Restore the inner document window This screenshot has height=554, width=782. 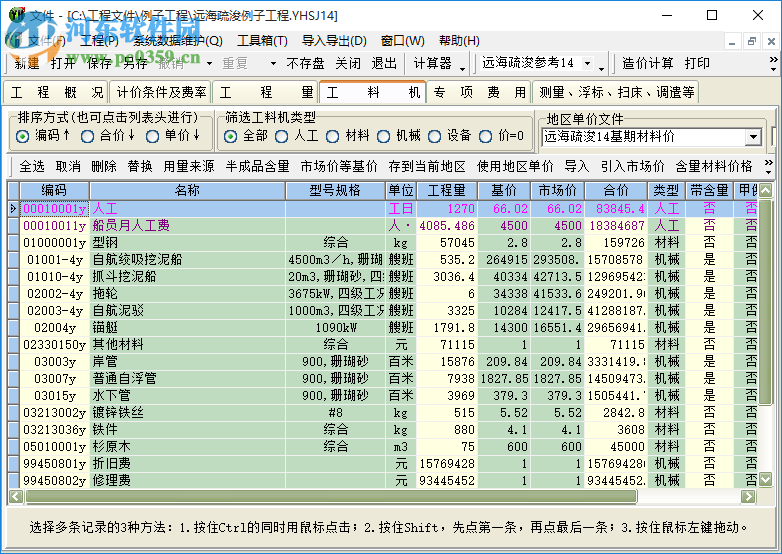click(x=752, y=41)
